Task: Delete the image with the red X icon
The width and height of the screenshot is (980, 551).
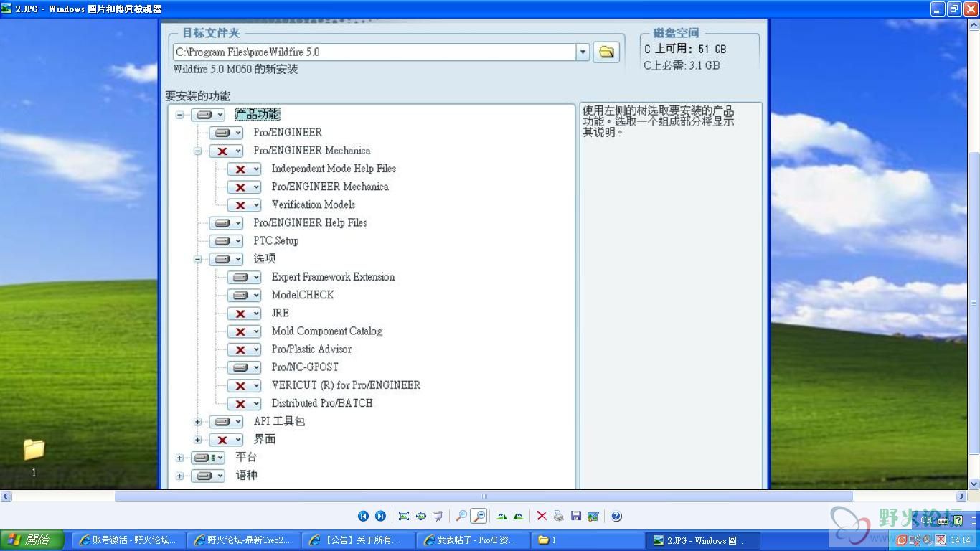Action: (542, 516)
